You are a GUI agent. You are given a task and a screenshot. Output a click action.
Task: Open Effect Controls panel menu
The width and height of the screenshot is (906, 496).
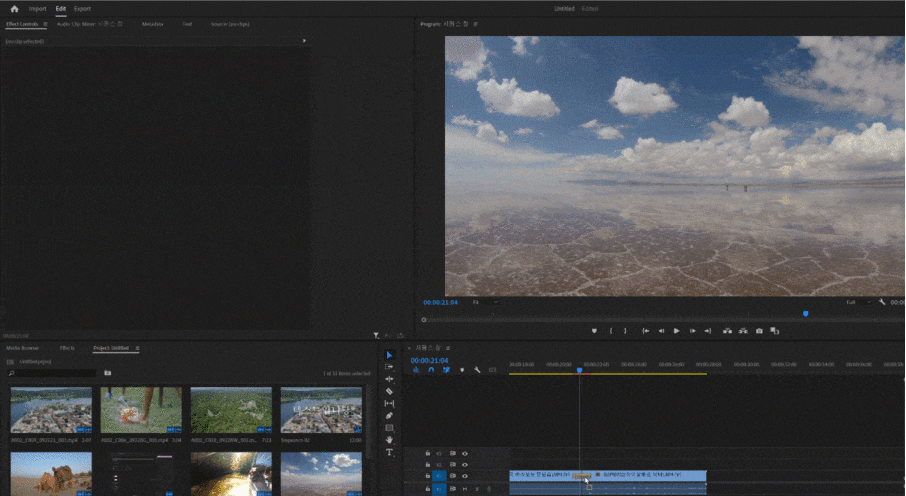(x=45, y=24)
